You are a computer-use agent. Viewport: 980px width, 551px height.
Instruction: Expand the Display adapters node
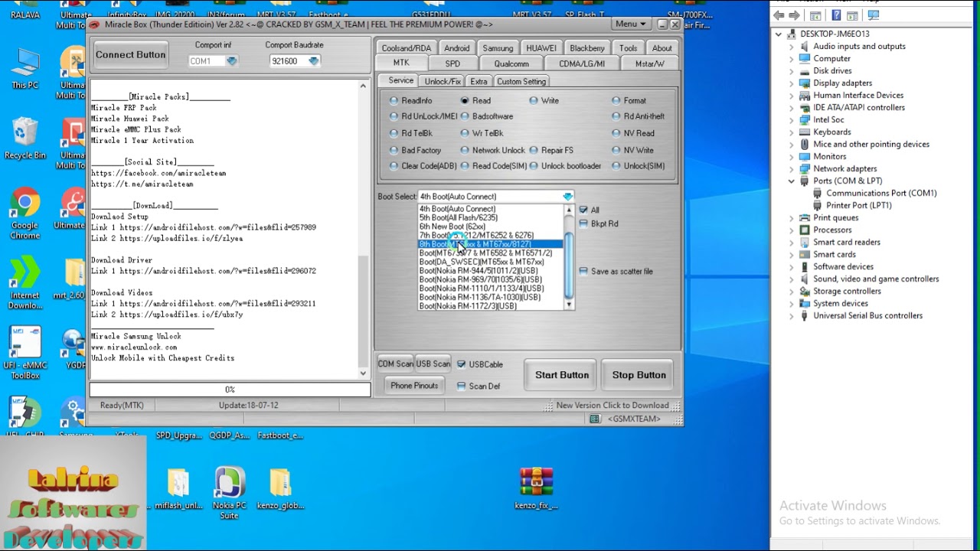click(792, 83)
